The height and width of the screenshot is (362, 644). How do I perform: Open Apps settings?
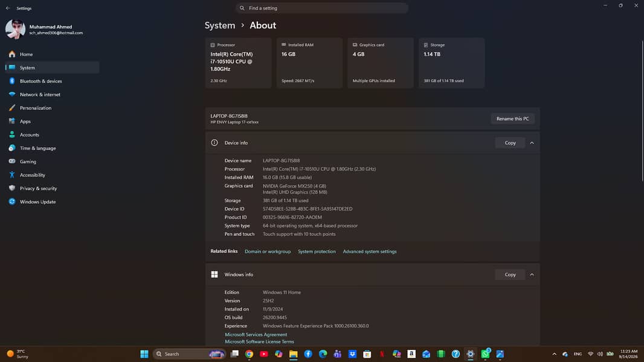(52, 121)
